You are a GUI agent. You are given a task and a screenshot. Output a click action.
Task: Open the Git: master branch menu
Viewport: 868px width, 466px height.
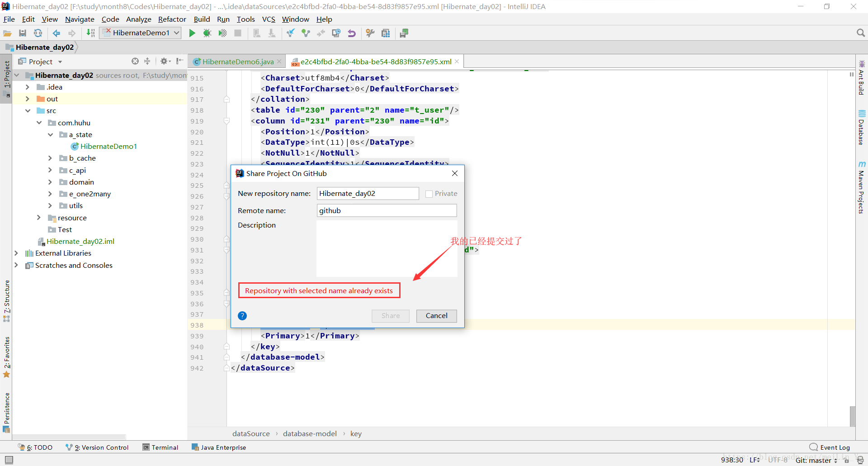pos(816,460)
